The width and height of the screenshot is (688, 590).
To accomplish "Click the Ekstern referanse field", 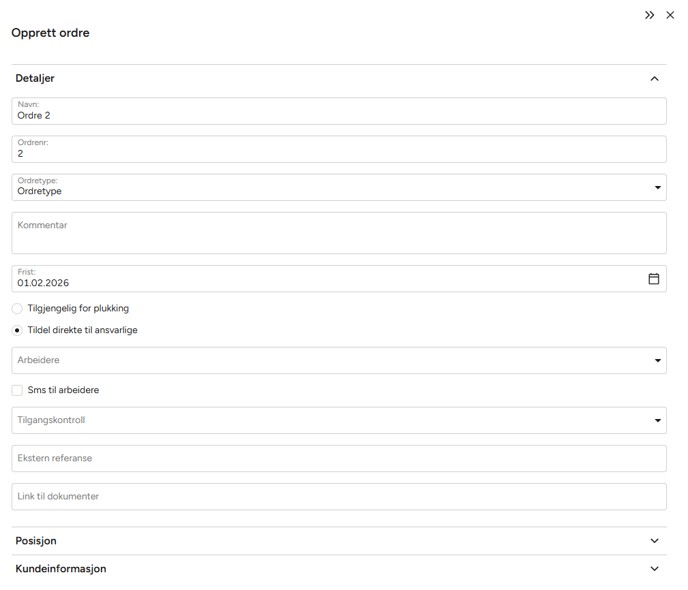I will click(x=339, y=458).
